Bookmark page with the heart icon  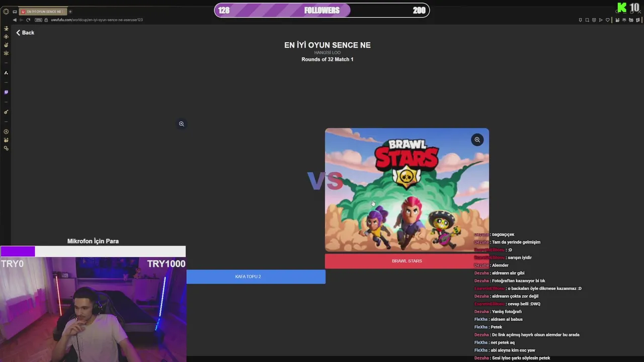point(607,20)
